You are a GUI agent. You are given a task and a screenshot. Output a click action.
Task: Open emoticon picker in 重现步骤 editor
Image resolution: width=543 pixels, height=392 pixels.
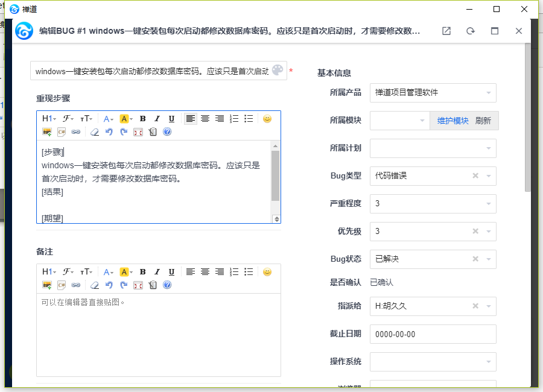pos(267,119)
